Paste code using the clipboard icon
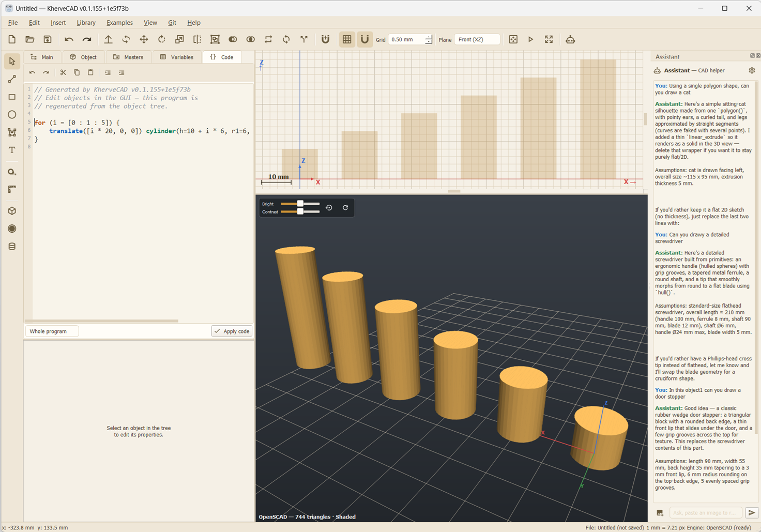The height and width of the screenshot is (532, 761). pyautogui.click(x=90, y=73)
